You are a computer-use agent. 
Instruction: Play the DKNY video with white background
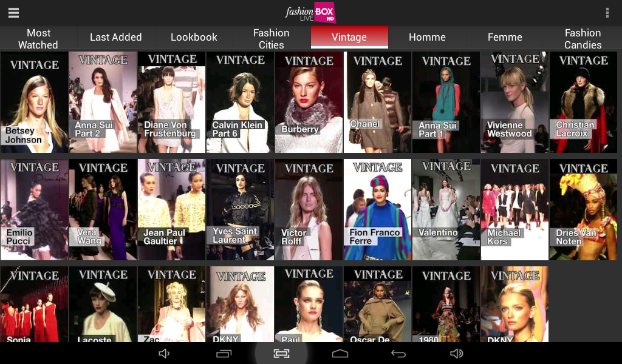(240, 304)
